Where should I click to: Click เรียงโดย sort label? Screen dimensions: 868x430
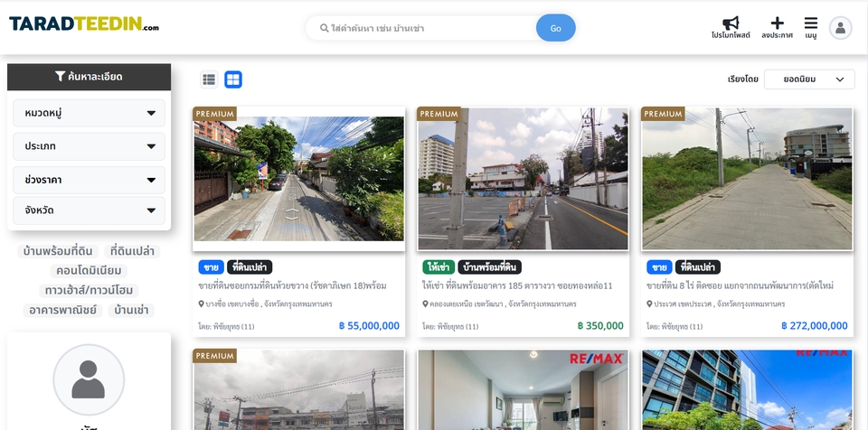point(743,79)
